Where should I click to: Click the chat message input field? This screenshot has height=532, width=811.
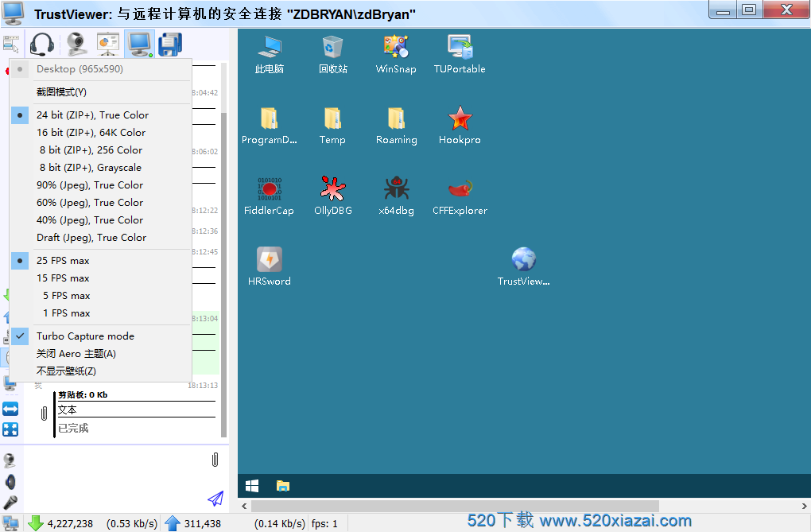pyautogui.click(x=116, y=479)
